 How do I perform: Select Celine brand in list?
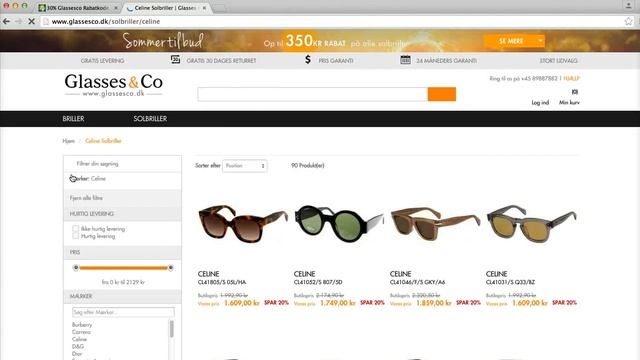79,339
